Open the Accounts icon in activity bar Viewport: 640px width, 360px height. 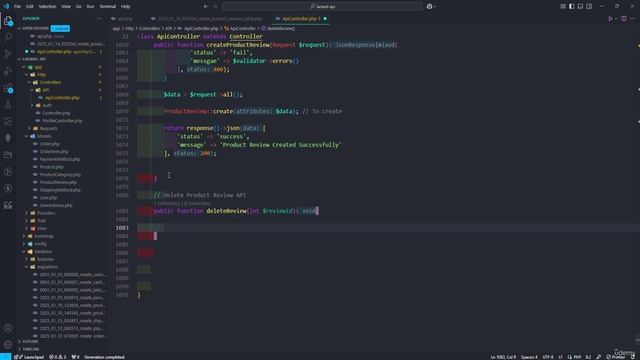tap(8, 328)
